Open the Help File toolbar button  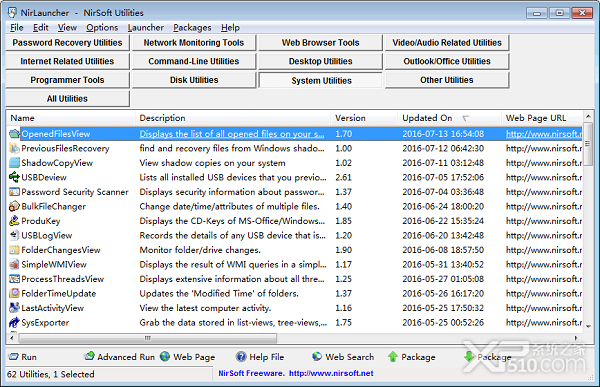[x=260, y=357]
